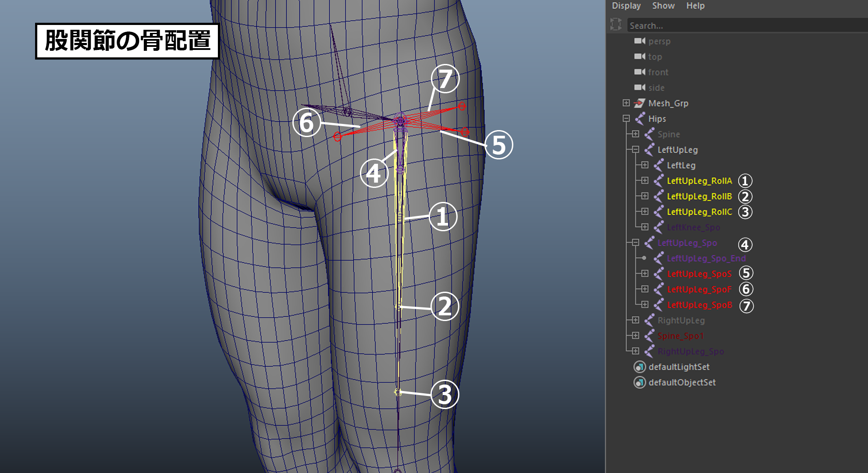Expand the Spine joint node
868x473 pixels.
pyautogui.click(x=635, y=134)
